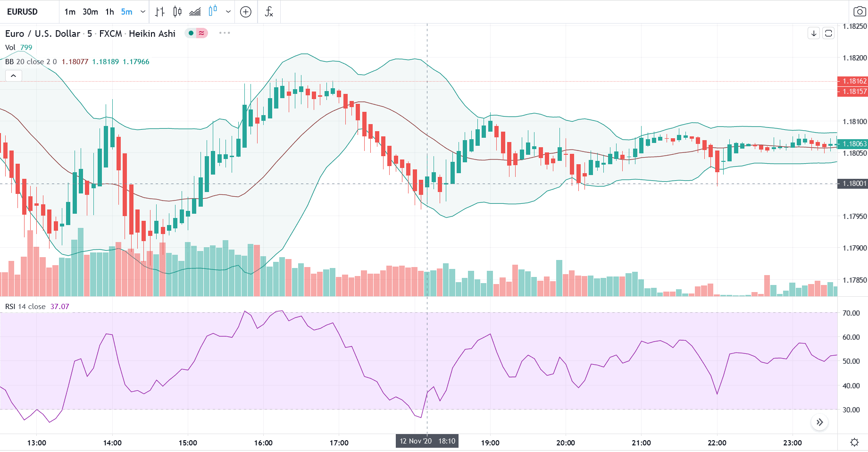The image size is (868, 452).
Task: Select the 30m timeframe
Action: (x=90, y=12)
